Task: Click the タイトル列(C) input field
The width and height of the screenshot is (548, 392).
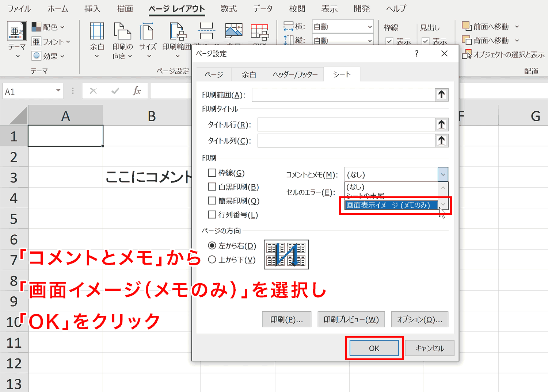Action: pos(346,141)
